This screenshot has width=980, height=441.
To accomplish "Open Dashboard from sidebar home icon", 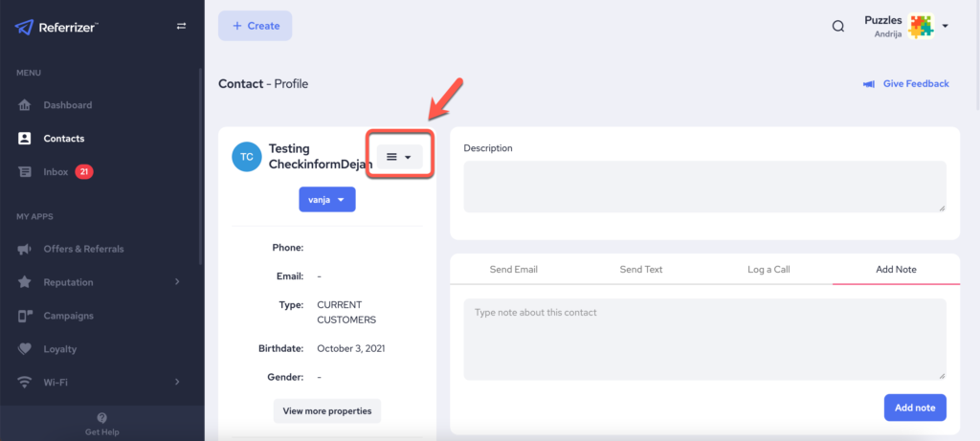I will pos(25,105).
